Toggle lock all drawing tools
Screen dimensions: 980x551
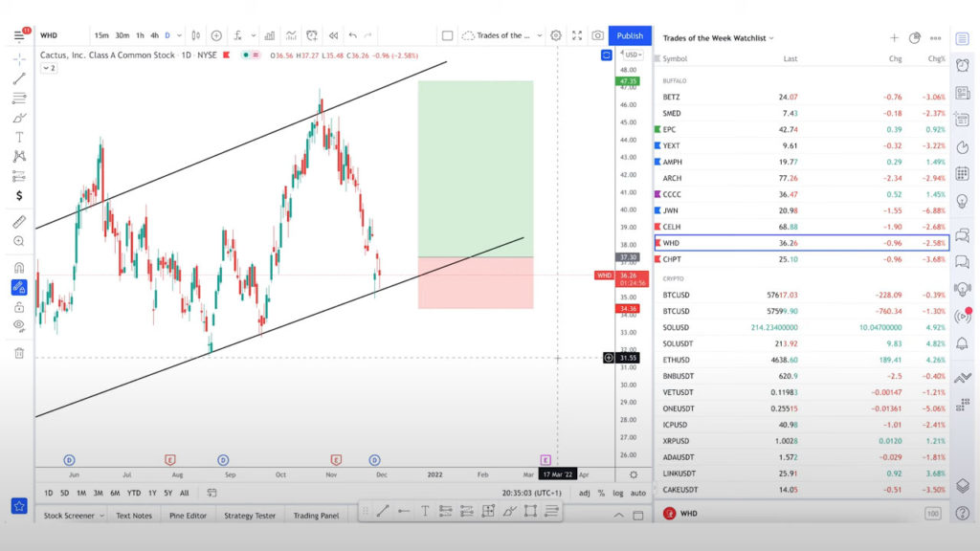tap(19, 307)
